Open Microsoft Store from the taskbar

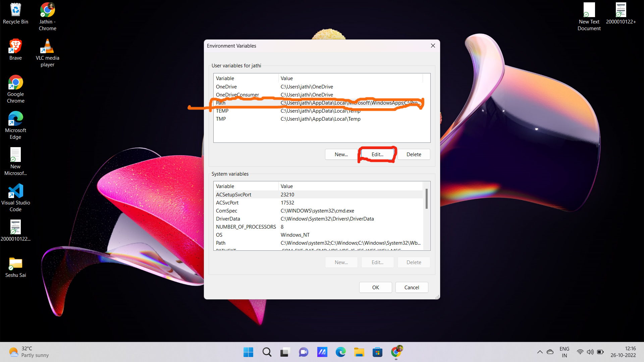377,352
